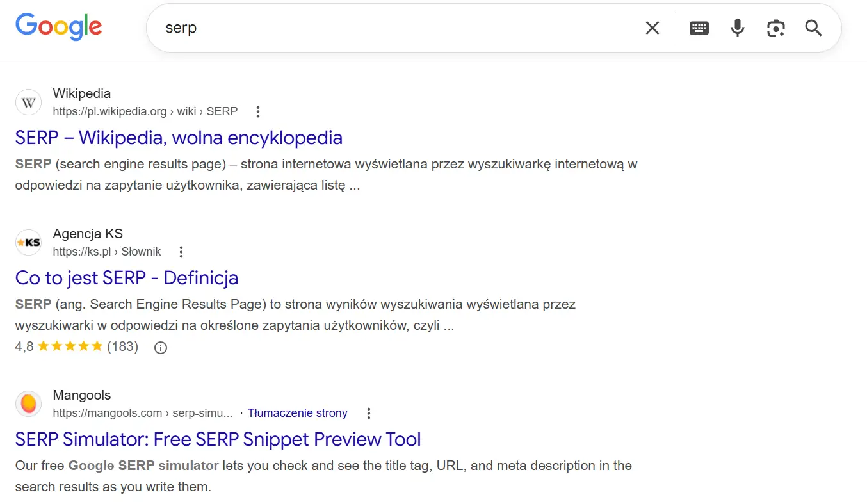867x504 pixels.
Task: Clear the search query with the X
Action: 652,28
